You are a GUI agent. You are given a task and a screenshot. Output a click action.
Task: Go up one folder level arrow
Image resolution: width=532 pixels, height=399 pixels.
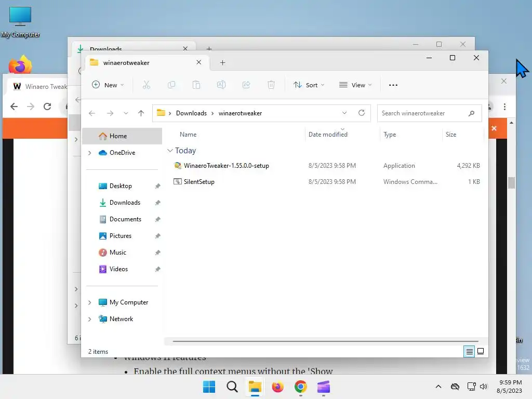click(141, 113)
